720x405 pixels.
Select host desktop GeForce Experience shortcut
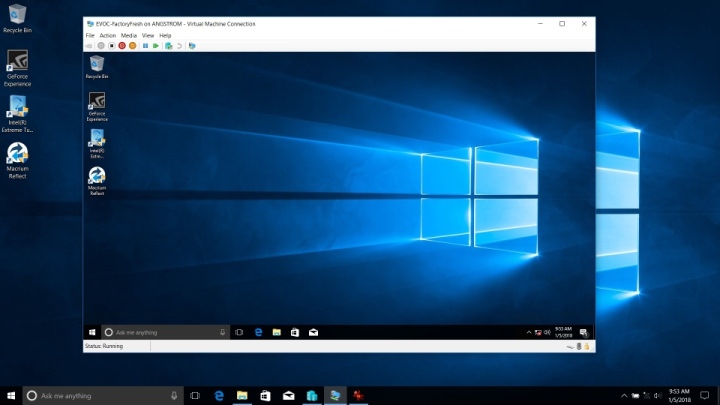17,68
